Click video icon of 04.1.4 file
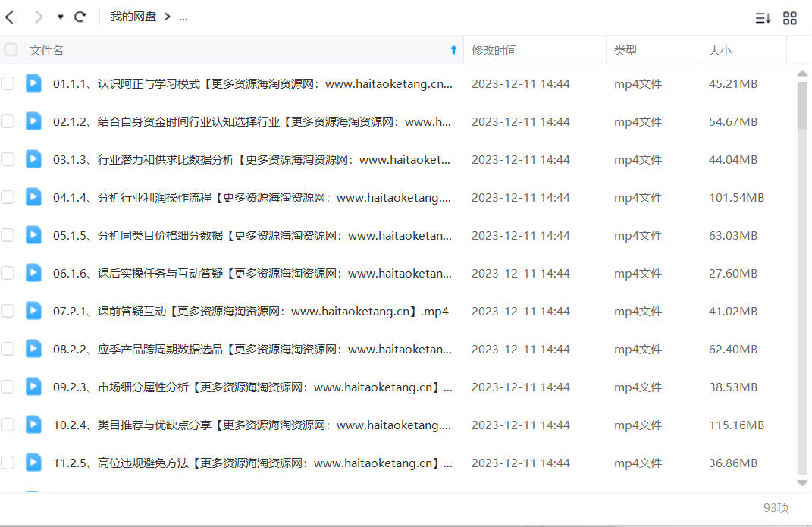Image resolution: width=812 pixels, height=527 pixels. (33, 196)
